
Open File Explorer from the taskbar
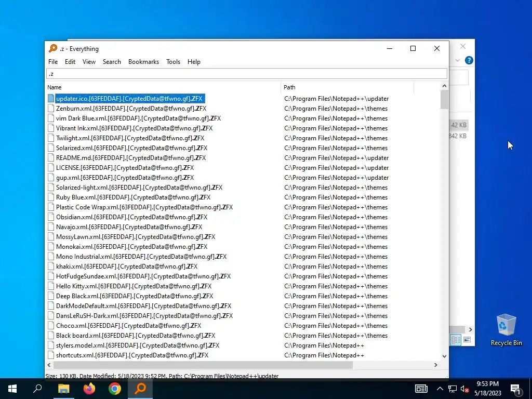[x=63, y=389]
